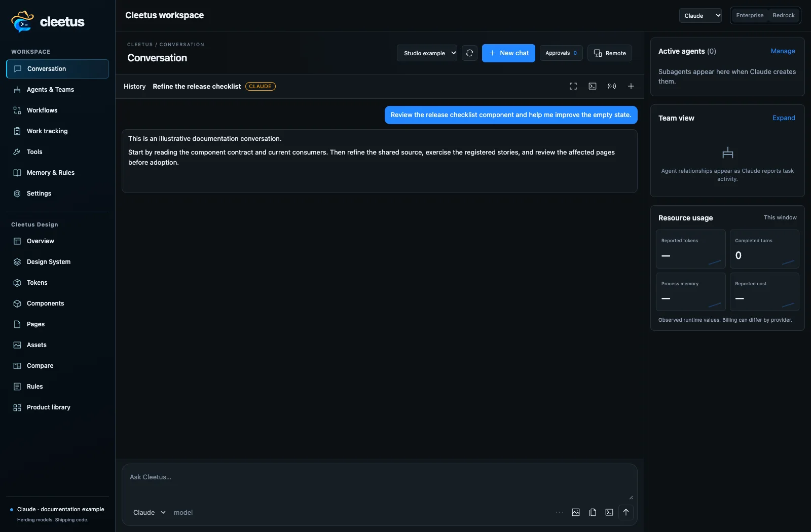
Task: Open the terminal icon in conversation header
Action: pos(593,86)
